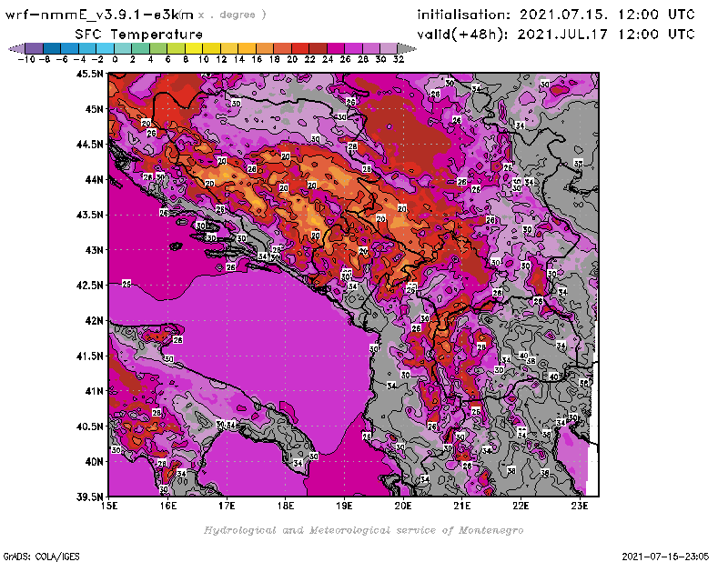Select the SFC Temperature heading
Viewport: 728px width, 562px height.
click(139, 35)
